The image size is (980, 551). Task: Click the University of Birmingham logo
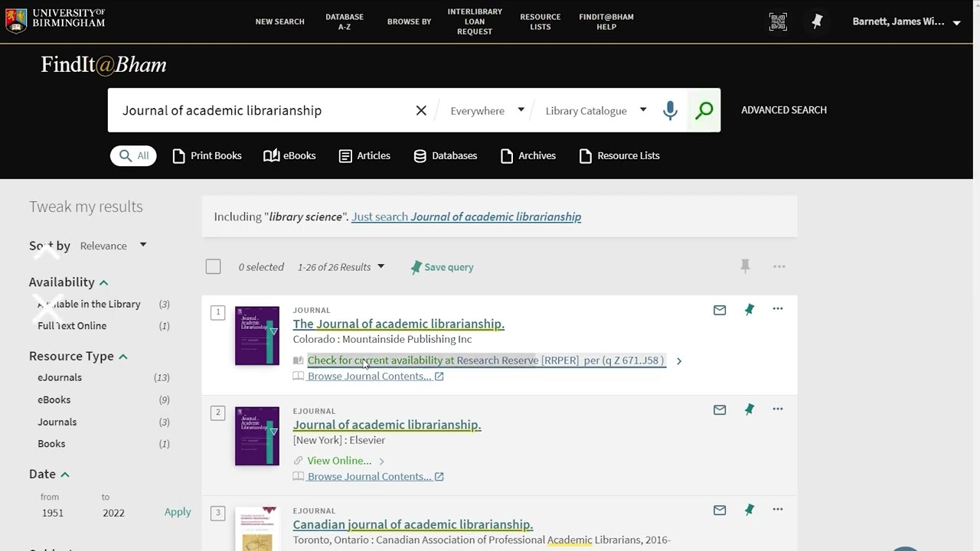tap(54, 21)
